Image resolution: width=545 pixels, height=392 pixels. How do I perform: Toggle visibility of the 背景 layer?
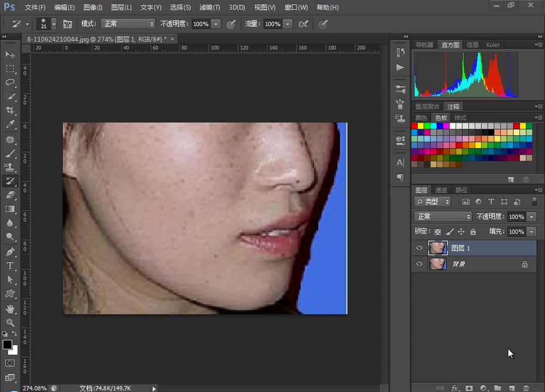coord(419,264)
